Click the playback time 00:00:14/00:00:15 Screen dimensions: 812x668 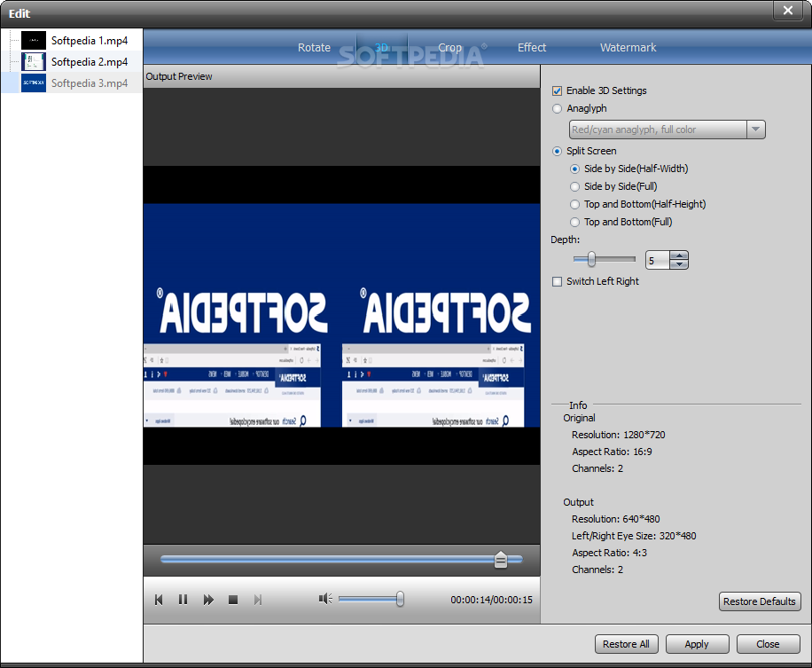coord(491,600)
